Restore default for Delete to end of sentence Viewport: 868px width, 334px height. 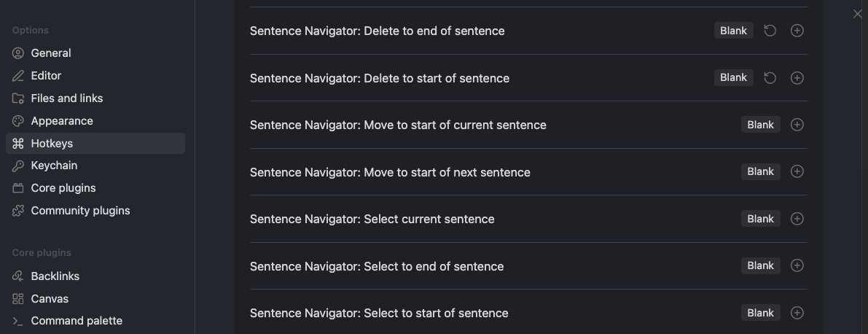click(770, 31)
